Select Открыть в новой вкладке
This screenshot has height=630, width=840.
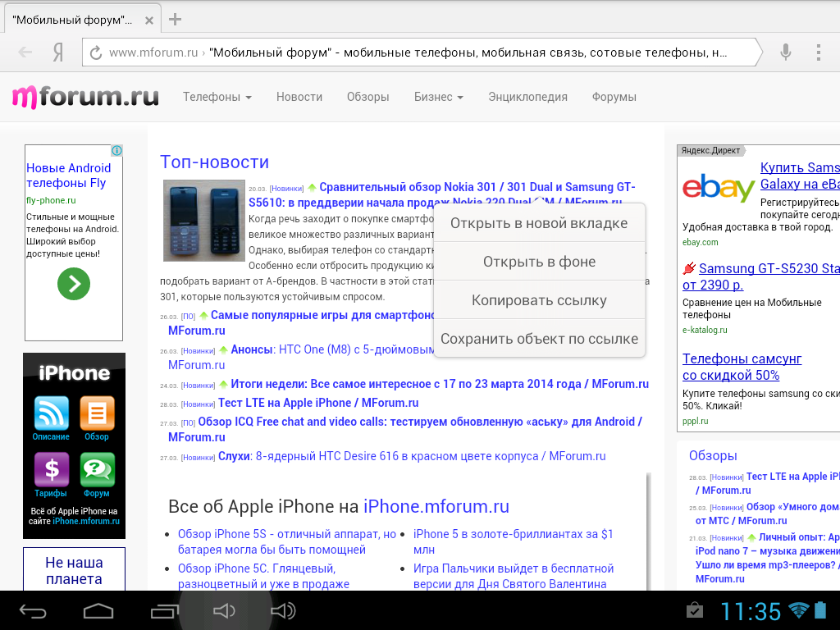coord(539,223)
